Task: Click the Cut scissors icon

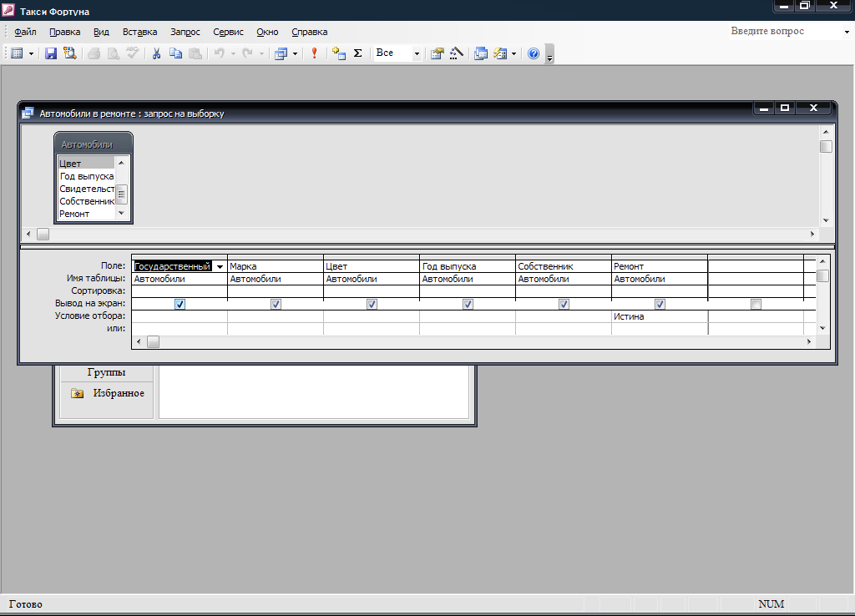Action: 155,53
